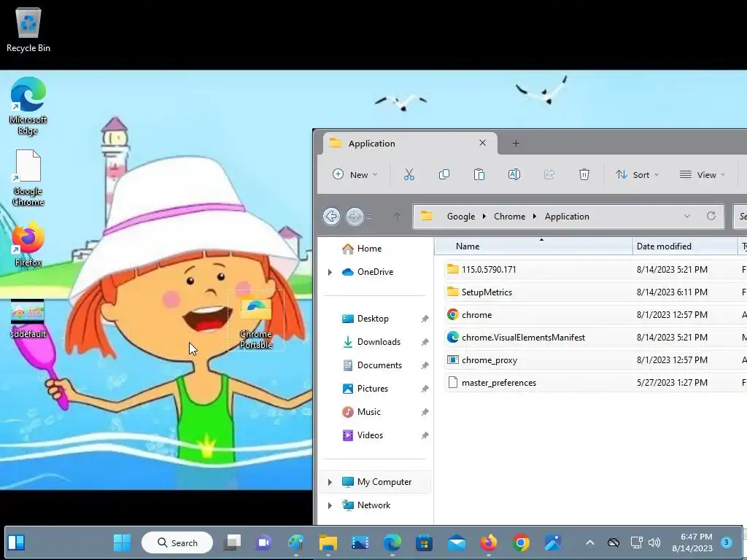Add a new Explorer tab
The height and width of the screenshot is (560, 747).
[516, 144]
